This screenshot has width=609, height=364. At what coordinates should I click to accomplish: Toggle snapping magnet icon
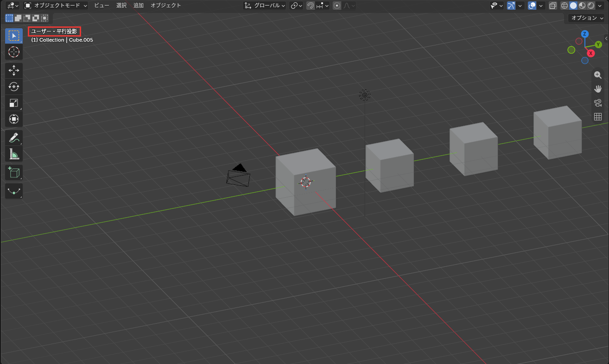point(311,6)
